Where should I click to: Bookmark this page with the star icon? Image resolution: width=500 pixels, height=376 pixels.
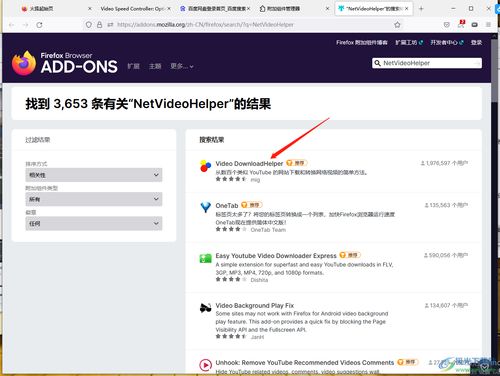click(397, 25)
